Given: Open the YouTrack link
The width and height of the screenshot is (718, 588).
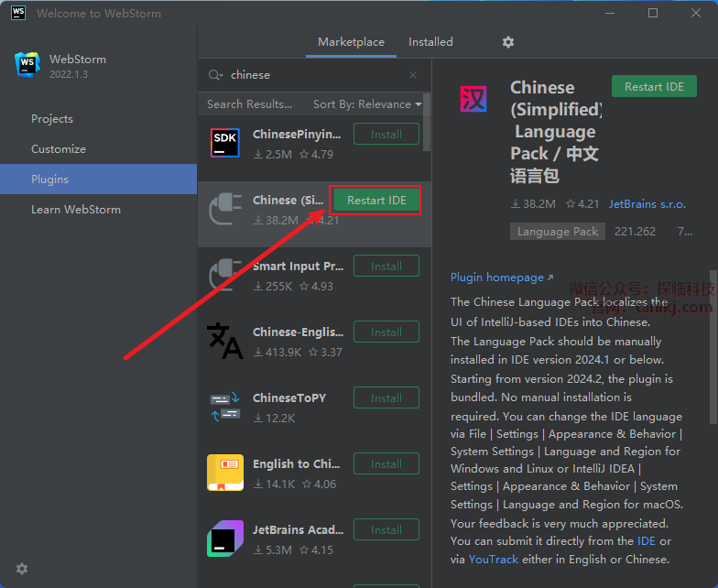Looking at the screenshot, I should (494, 559).
